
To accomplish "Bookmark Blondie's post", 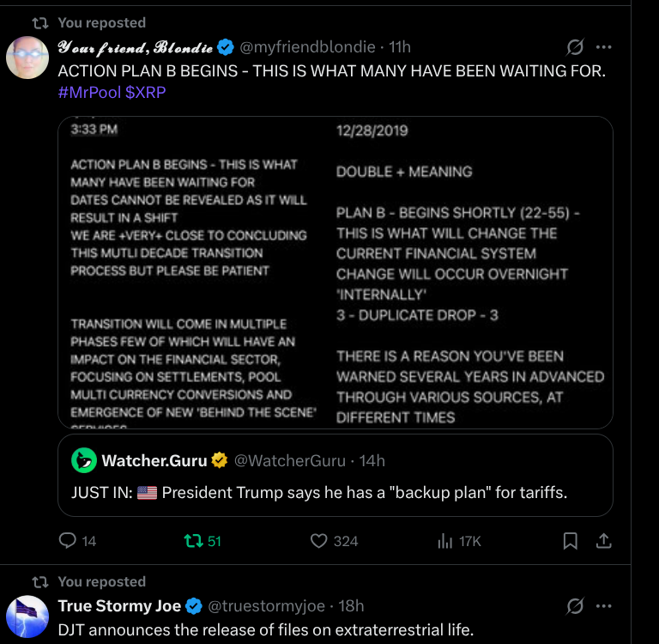I will point(570,541).
